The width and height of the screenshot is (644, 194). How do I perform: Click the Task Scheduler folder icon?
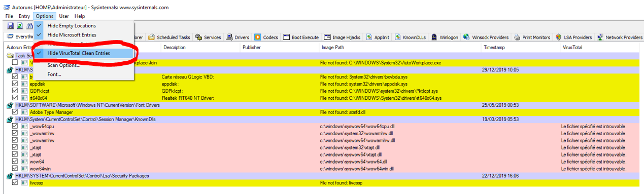coord(10,56)
